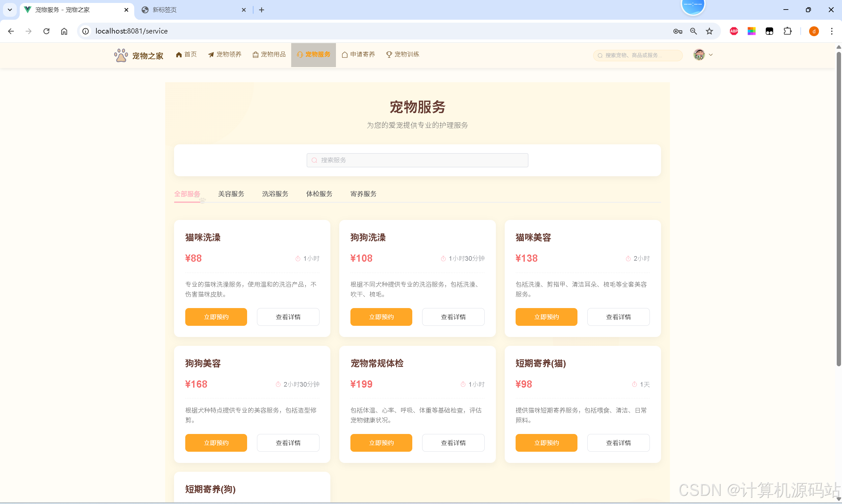Click the page vertical scrollbar thumb
The width and height of the screenshot is (842, 504).
tap(839, 209)
